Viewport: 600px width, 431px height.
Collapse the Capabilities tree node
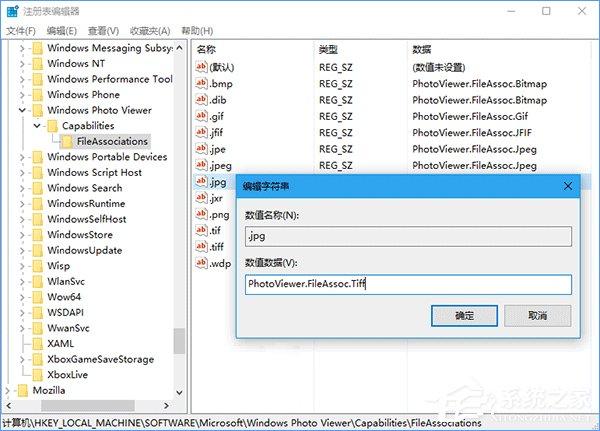[x=37, y=126]
